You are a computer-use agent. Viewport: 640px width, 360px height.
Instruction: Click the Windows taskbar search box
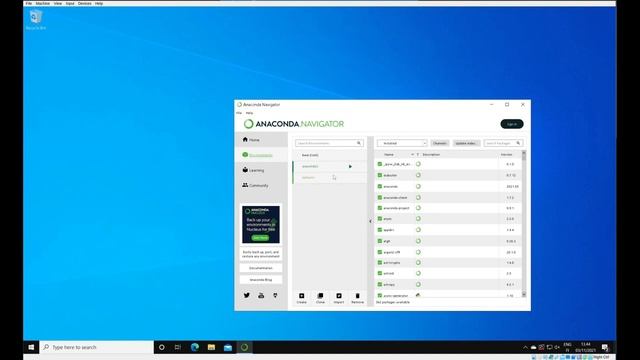point(97,347)
